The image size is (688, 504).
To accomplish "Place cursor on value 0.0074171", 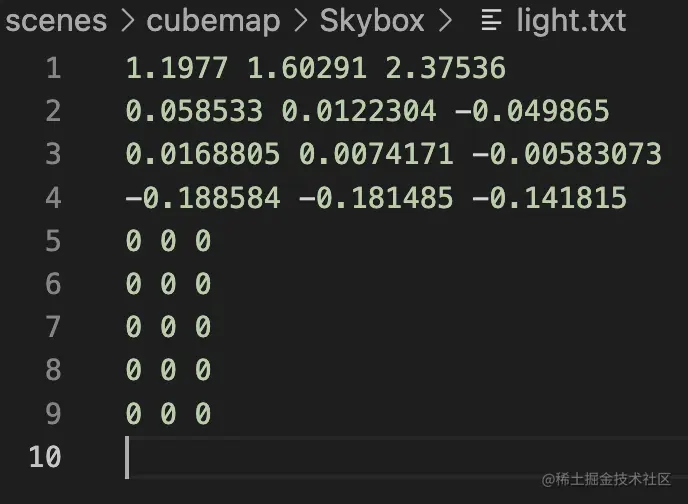I will click(376, 154).
